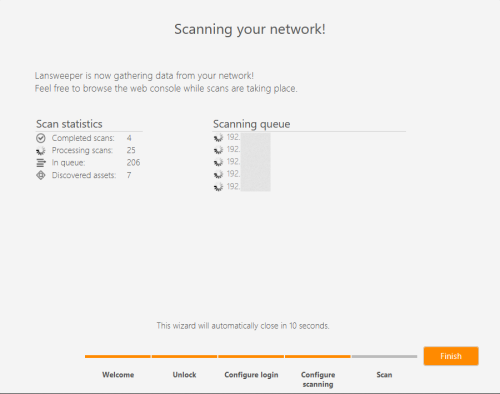
Task: Select the Welcome wizard step
Action: (x=118, y=375)
